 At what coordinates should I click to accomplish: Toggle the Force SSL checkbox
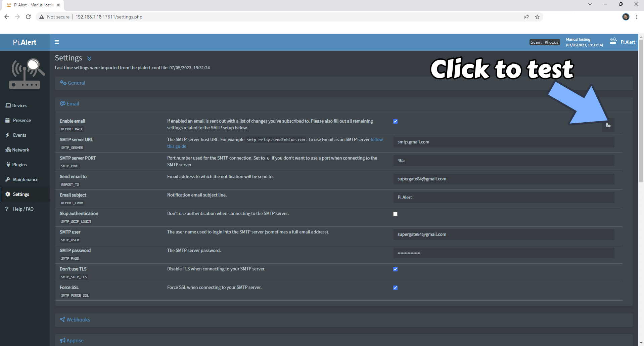(x=395, y=288)
